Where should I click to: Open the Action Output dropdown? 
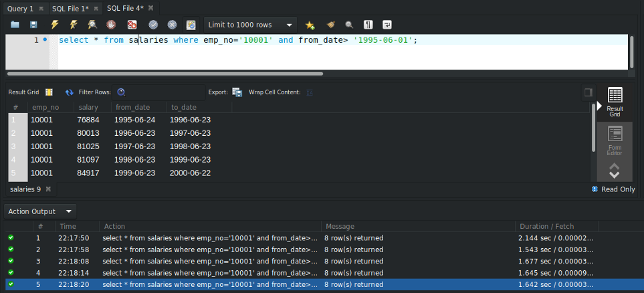(40, 211)
